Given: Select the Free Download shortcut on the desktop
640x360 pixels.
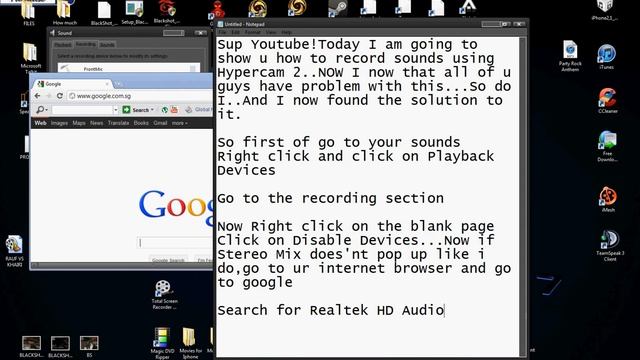Looking at the screenshot, I should click(x=607, y=146).
